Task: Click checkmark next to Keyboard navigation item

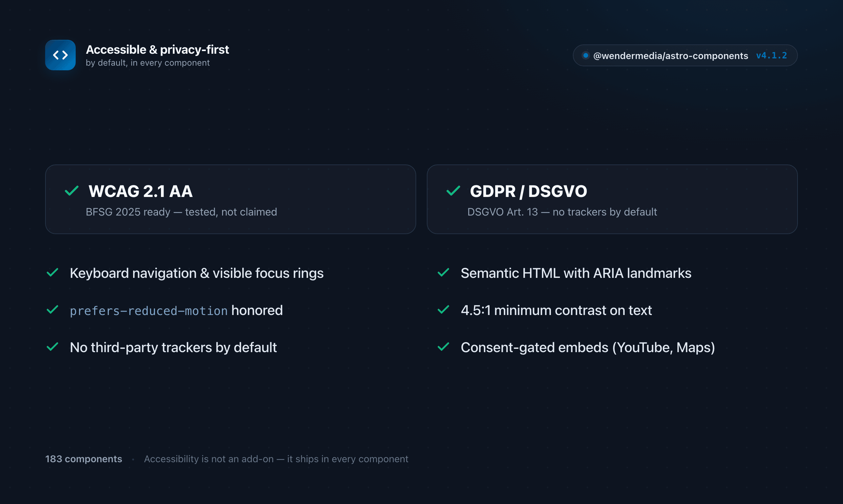Action: (53, 272)
